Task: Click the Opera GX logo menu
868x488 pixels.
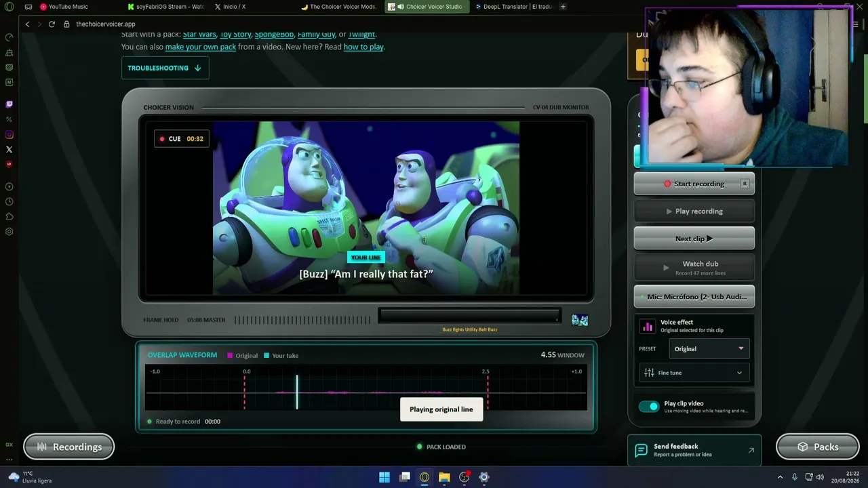Action: click(9, 7)
